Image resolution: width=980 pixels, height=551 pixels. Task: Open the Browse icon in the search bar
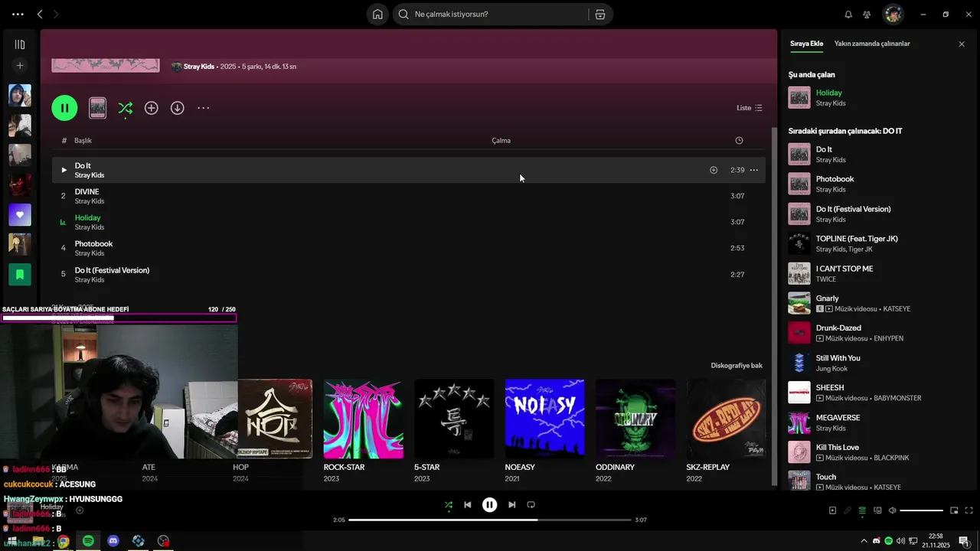(x=600, y=14)
